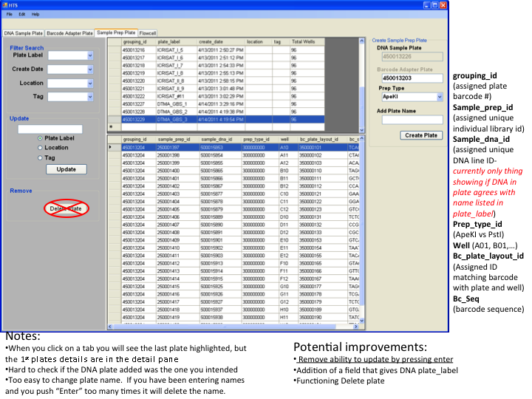Click the well cell A12

click(x=288, y=163)
